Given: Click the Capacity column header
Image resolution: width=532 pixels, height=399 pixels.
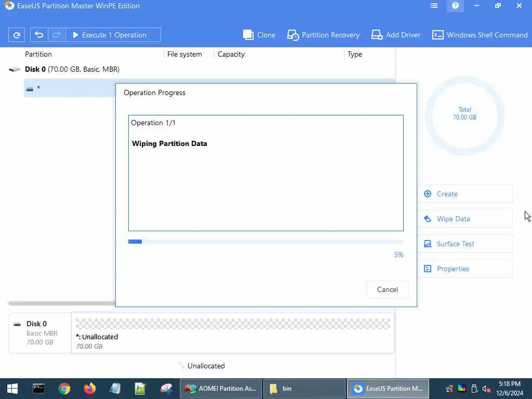Looking at the screenshot, I should (x=231, y=54).
